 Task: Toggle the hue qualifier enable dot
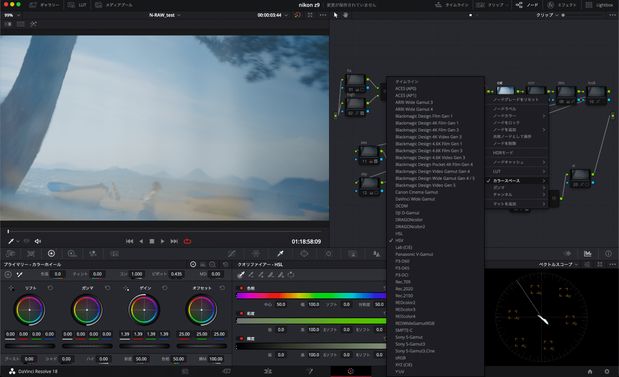241,288
